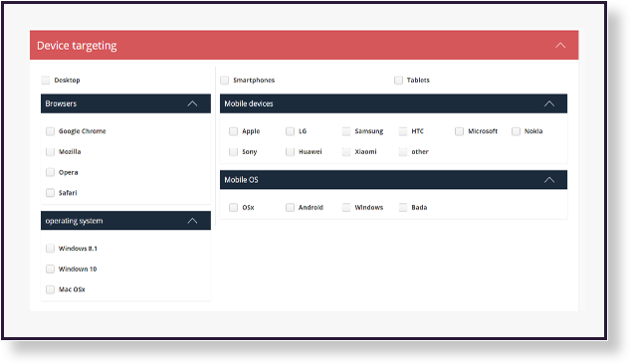
Task: Collapse the operating system panel chevron
Action: coord(192,221)
